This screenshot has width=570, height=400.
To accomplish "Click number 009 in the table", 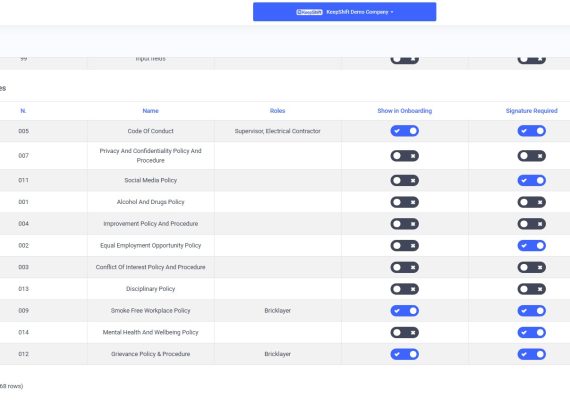I will [x=23, y=311].
